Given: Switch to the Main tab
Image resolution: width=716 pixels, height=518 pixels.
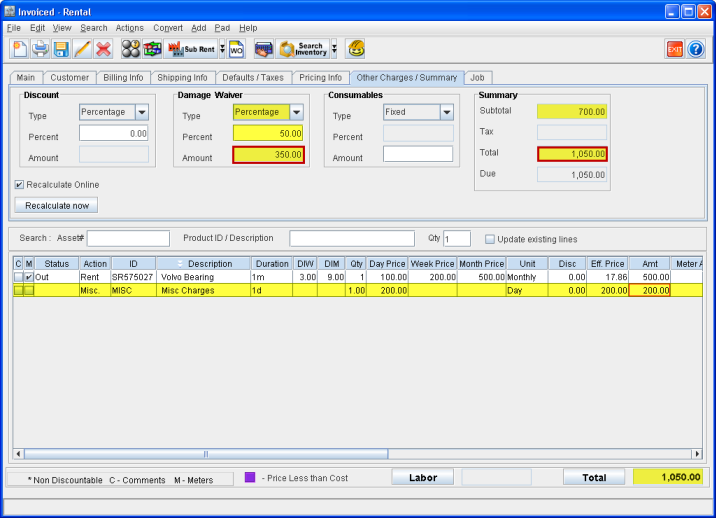Looking at the screenshot, I should pos(26,78).
